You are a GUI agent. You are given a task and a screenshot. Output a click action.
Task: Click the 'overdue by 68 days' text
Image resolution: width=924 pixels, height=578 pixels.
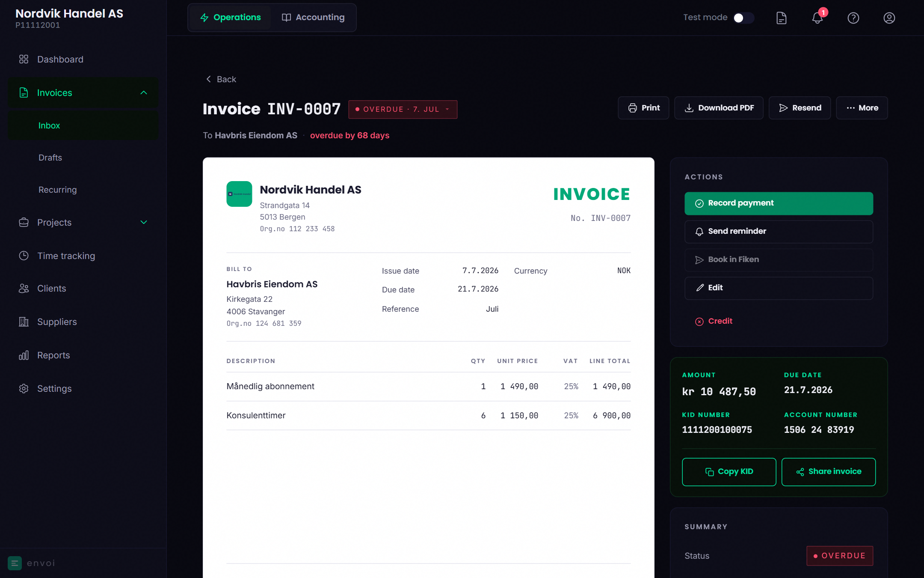pyautogui.click(x=349, y=135)
